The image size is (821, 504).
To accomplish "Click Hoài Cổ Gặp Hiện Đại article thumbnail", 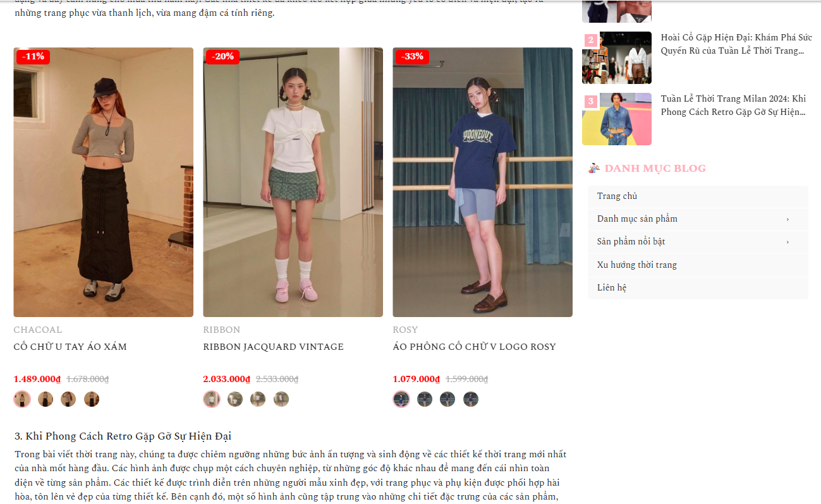I will [616, 57].
